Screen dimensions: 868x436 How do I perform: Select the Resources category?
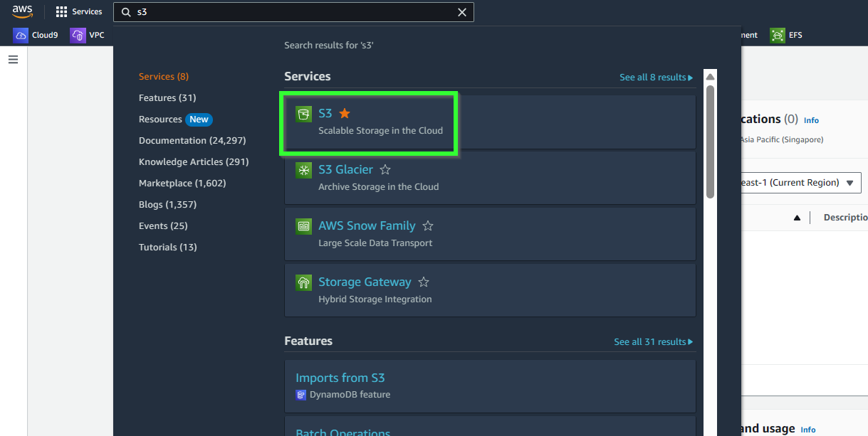160,119
